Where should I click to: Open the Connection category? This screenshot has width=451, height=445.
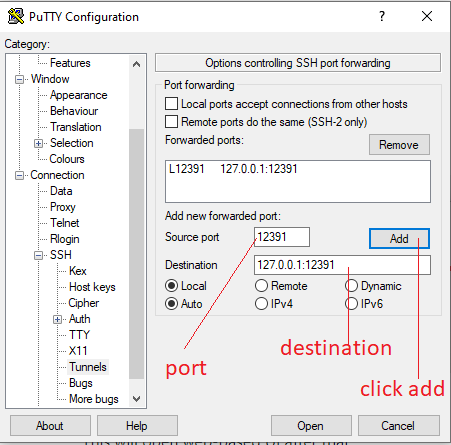[57, 175]
